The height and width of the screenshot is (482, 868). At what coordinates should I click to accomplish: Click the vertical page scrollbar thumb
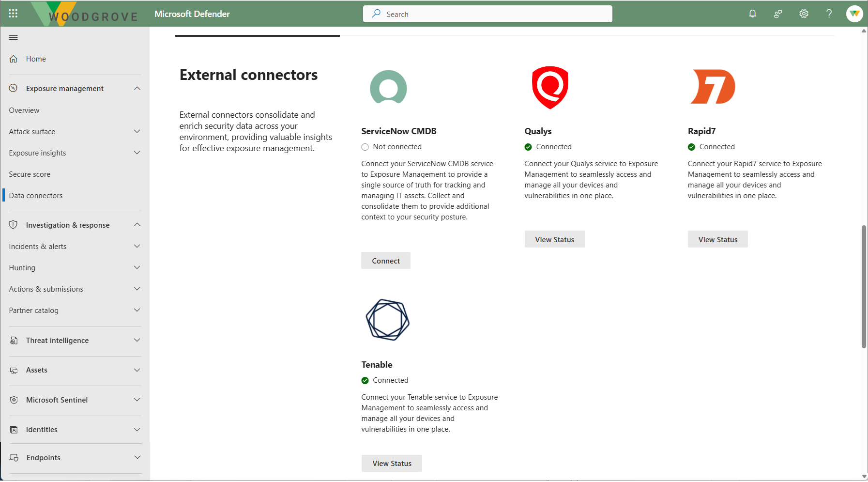click(864, 286)
